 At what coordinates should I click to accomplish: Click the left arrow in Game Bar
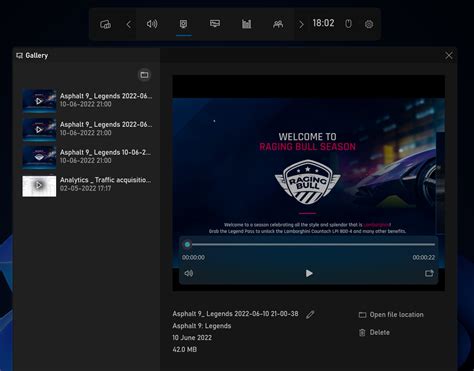(x=129, y=24)
